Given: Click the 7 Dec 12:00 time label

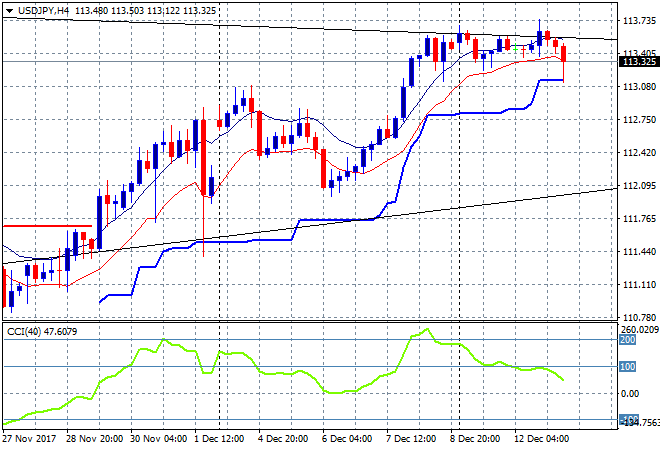Looking at the screenshot, I should 411,439.
